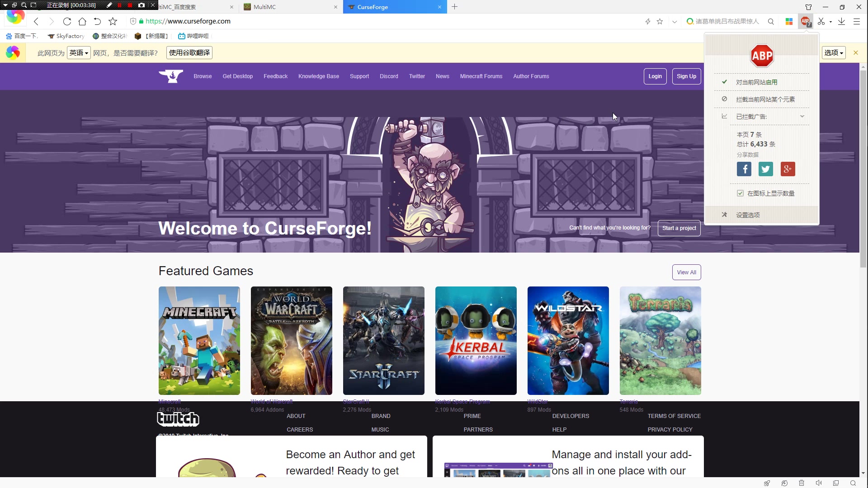Click the Start a project button
Viewport: 868px width, 488px height.
point(679,228)
